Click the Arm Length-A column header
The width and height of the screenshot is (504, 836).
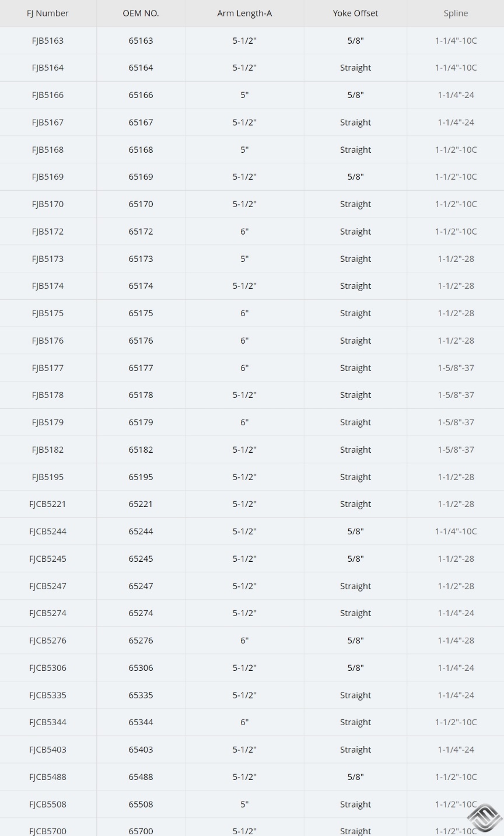(x=244, y=13)
